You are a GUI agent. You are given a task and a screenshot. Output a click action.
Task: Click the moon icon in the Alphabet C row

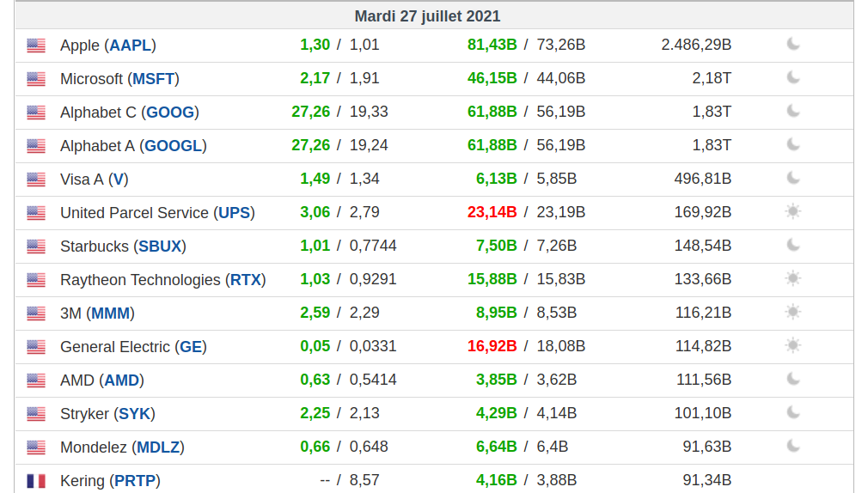click(x=793, y=111)
